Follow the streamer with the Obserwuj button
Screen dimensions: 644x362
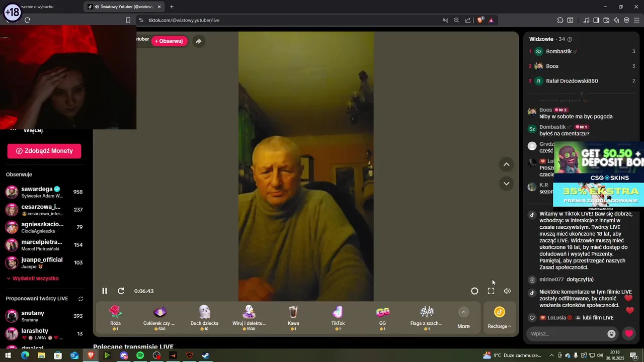coord(170,41)
